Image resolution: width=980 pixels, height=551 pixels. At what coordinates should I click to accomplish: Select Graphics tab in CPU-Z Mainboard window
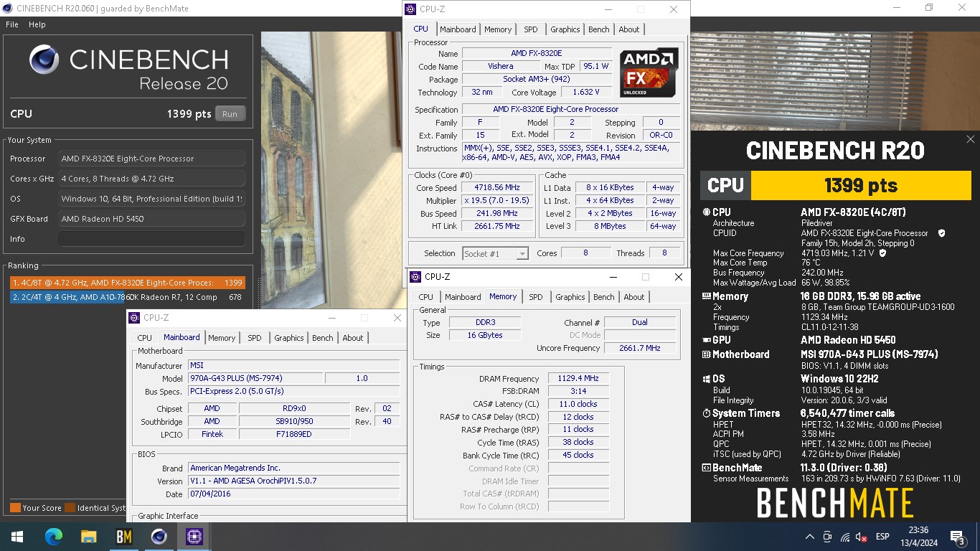click(289, 338)
